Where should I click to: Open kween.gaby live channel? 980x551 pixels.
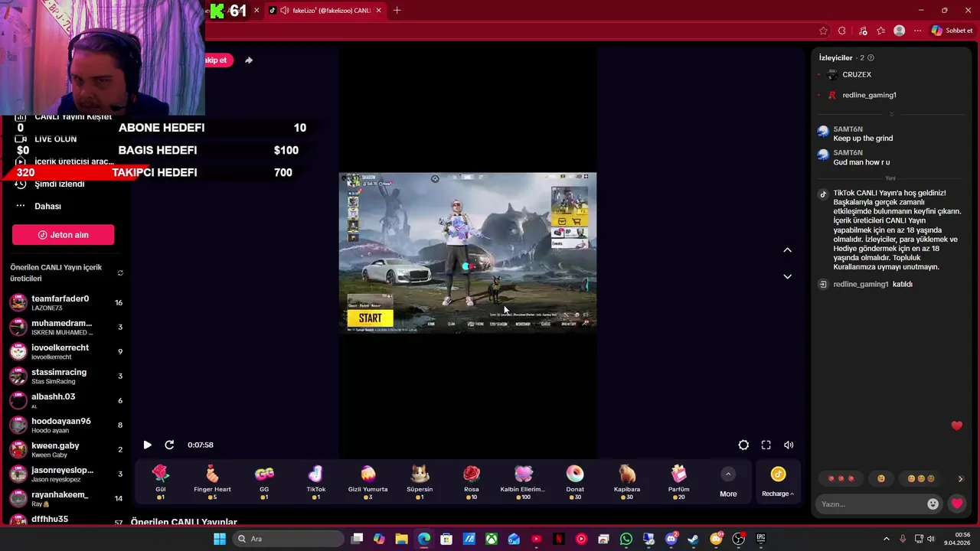coord(66,450)
